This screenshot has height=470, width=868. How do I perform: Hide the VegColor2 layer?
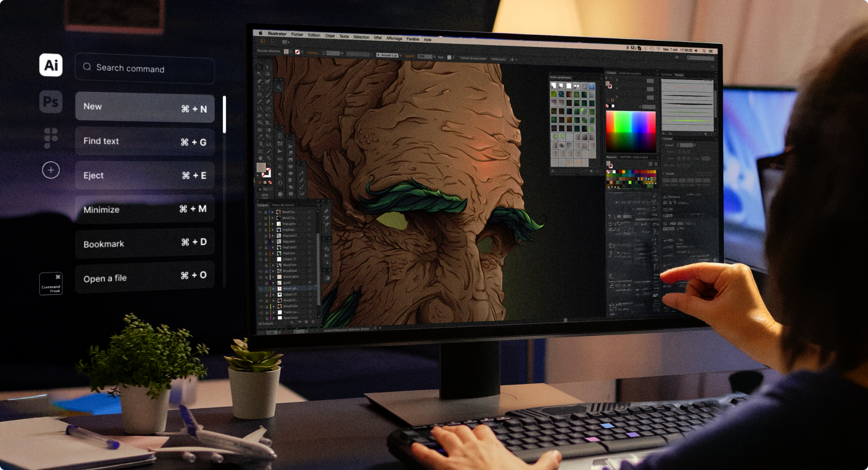point(260,247)
